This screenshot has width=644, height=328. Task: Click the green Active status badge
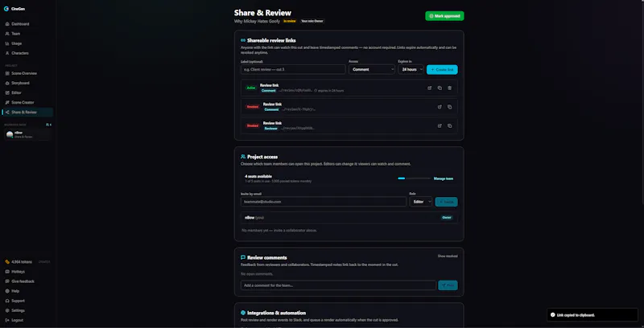(x=251, y=88)
